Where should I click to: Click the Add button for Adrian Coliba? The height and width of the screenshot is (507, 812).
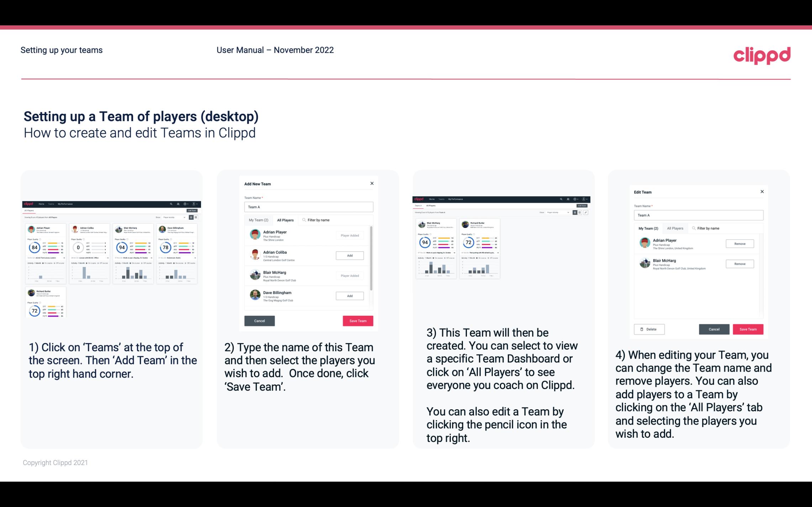349,255
